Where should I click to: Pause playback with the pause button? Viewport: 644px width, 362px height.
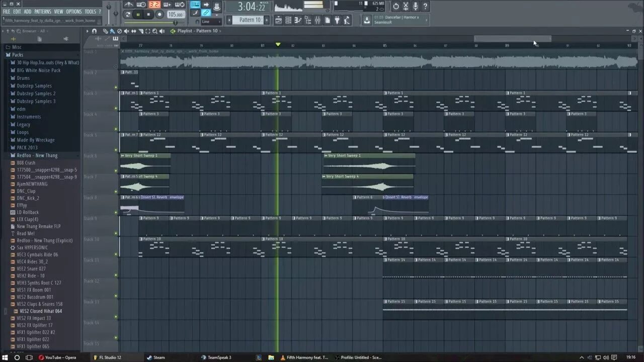138,15
